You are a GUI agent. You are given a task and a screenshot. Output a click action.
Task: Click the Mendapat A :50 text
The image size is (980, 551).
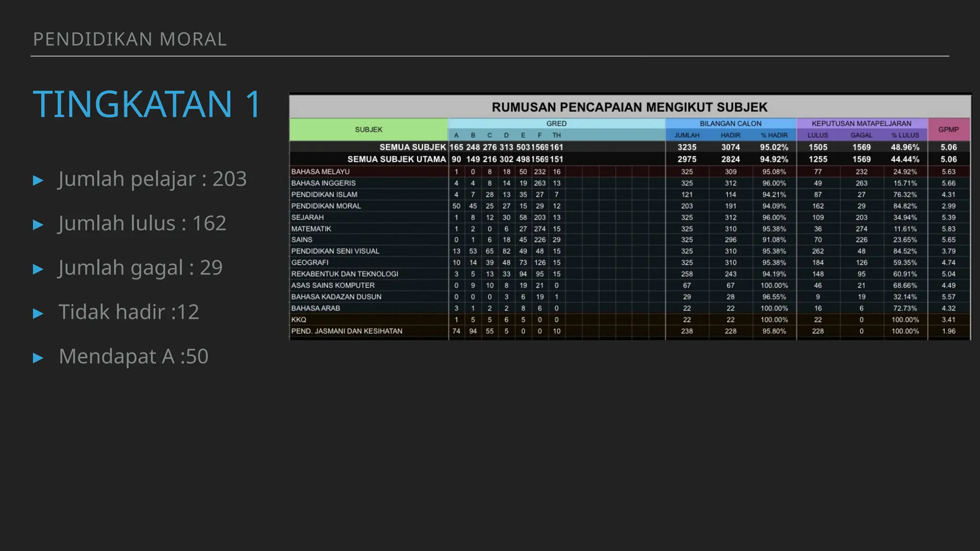pyautogui.click(x=134, y=356)
